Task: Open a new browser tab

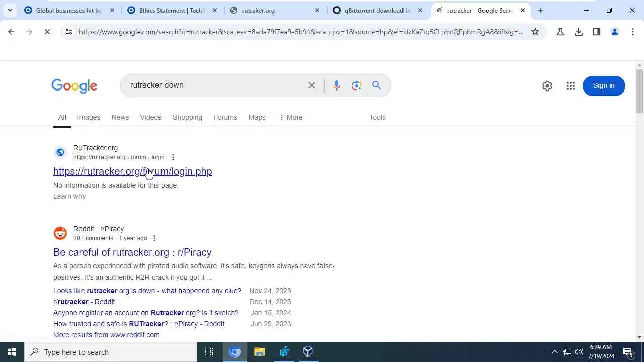Action: 541,10
